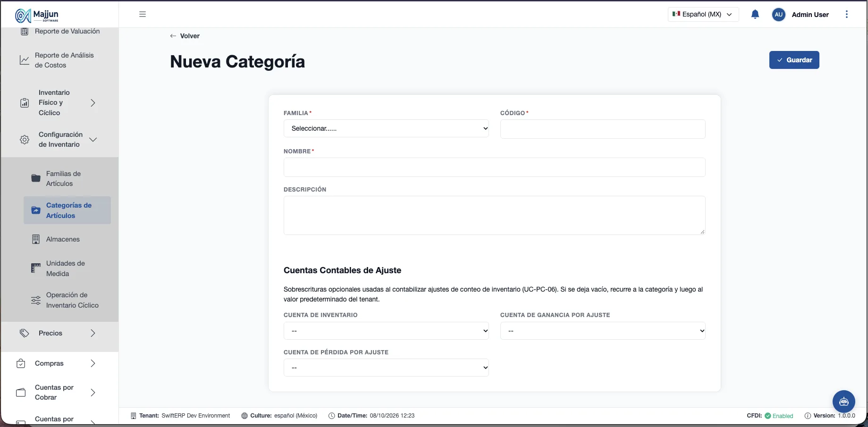Open the notifications bell

click(755, 15)
